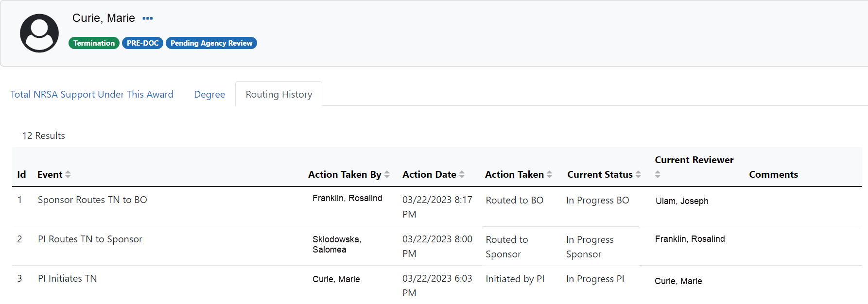Click the In Progress BO status
The image size is (868, 304).
click(x=598, y=200)
